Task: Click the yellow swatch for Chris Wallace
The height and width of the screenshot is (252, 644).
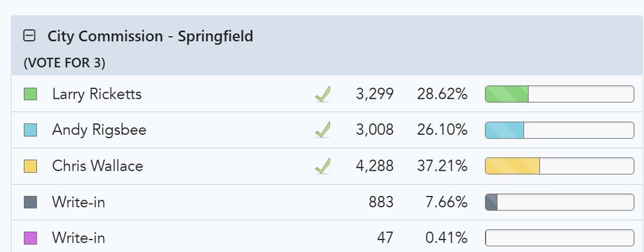Action: [30, 166]
